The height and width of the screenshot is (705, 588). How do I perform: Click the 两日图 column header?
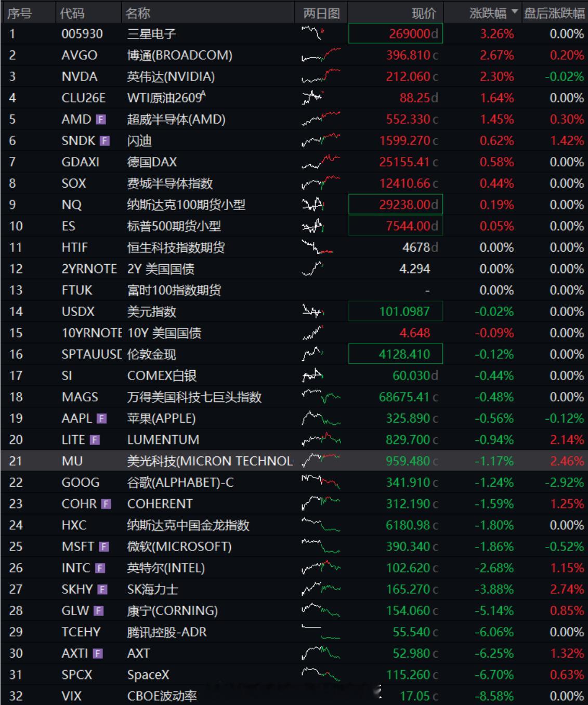pos(321,13)
